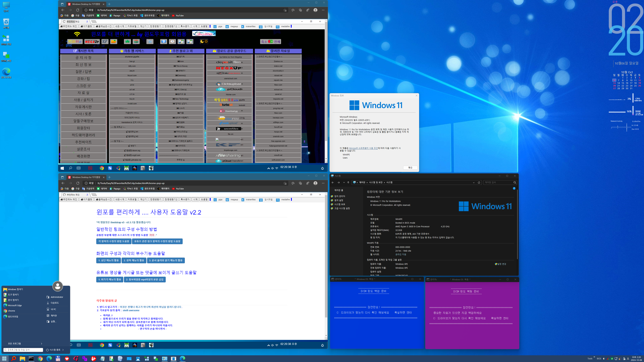
Task: Open Favorites star in top Edge toolbar
Action: (293, 10)
